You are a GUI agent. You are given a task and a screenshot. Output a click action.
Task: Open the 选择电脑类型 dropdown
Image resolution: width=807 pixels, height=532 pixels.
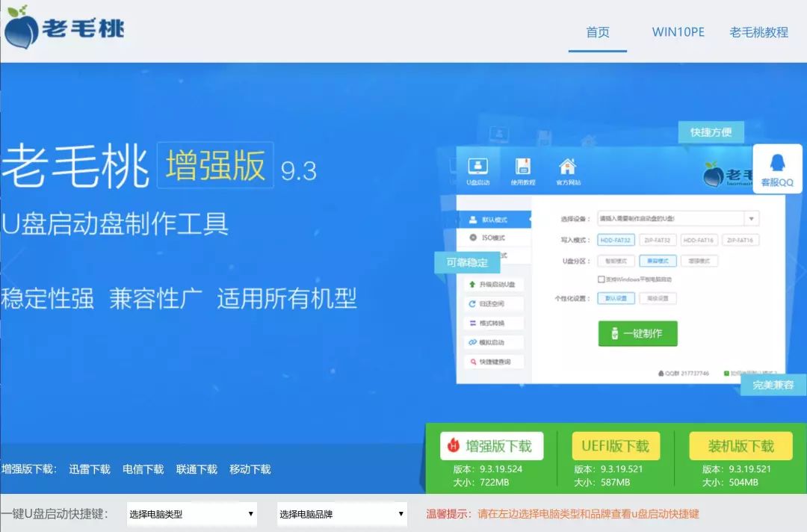pyautogui.click(x=192, y=514)
